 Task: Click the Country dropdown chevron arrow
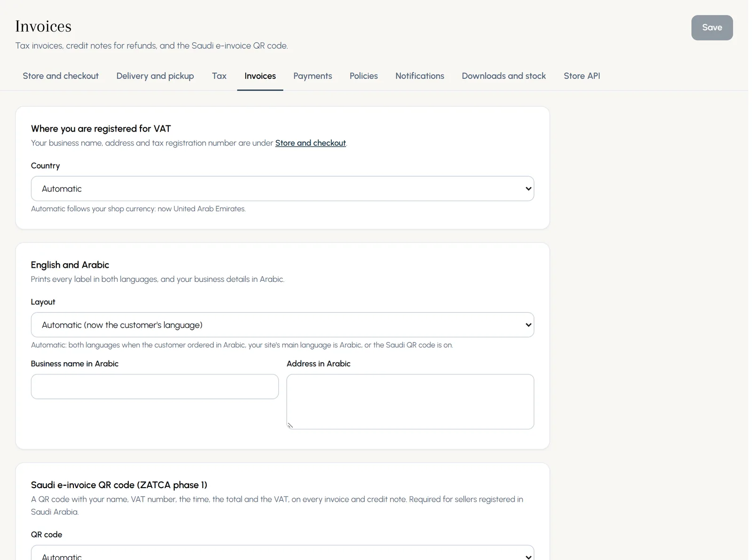[528, 189]
